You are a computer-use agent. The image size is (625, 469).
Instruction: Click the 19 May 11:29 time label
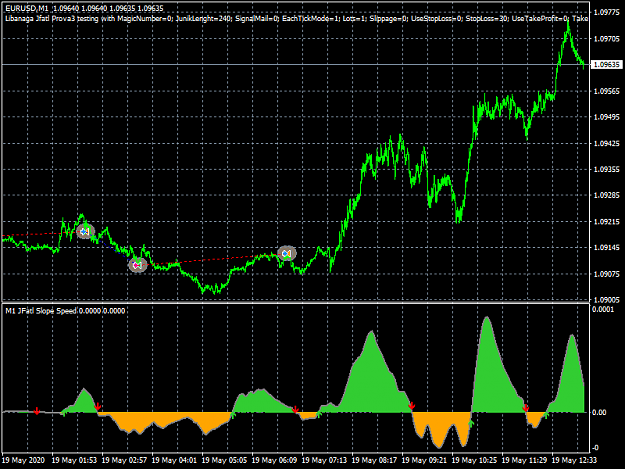coord(525,460)
